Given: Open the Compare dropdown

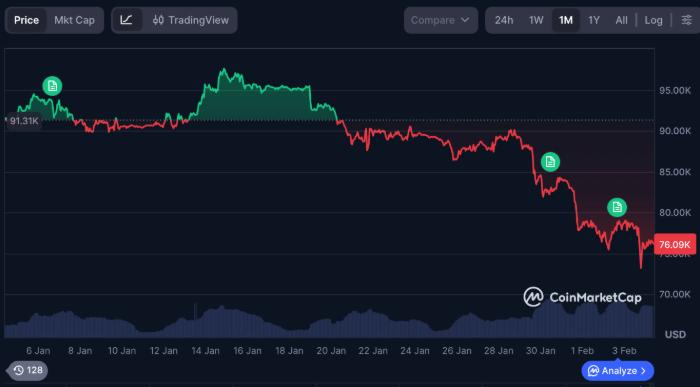Looking at the screenshot, I should (441, 20).
